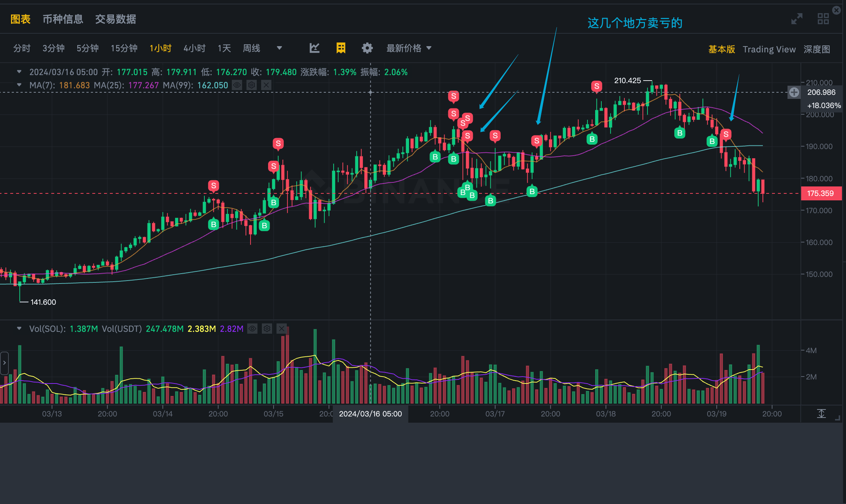Switch to the 图表 tab
The height and width of the screenshot is (504, 846).
(x=21, y=19)
